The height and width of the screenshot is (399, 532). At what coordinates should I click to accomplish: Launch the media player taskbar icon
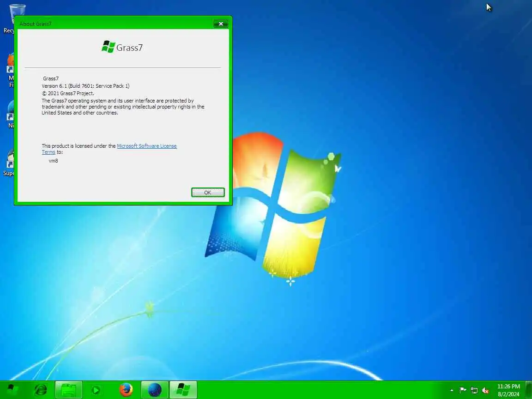[96, 390]
